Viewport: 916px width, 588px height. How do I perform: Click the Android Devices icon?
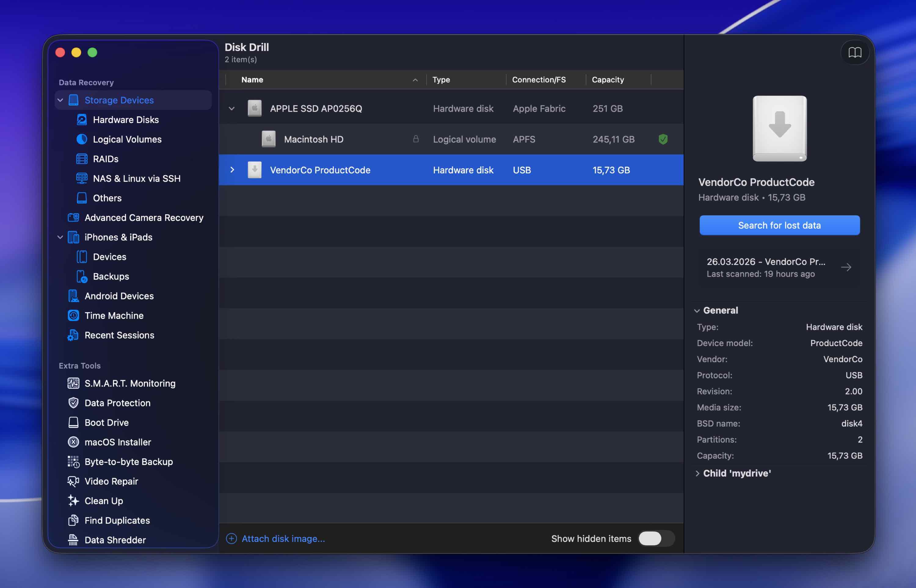pyautogui.click(x=73, y=296)
